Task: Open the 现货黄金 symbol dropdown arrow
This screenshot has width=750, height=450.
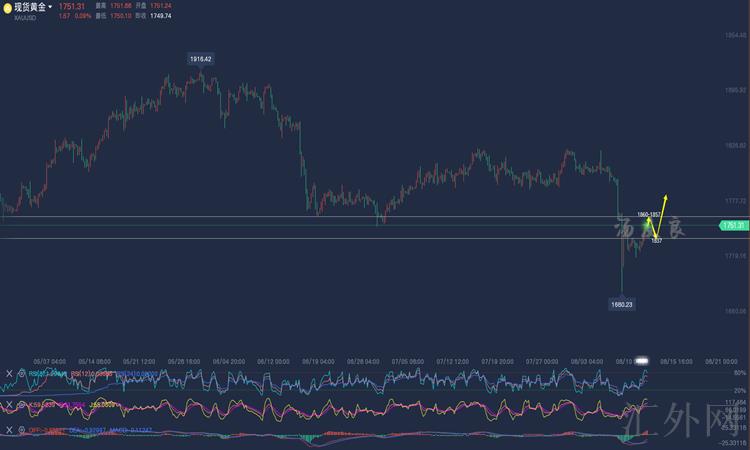Action: [50, 7]
